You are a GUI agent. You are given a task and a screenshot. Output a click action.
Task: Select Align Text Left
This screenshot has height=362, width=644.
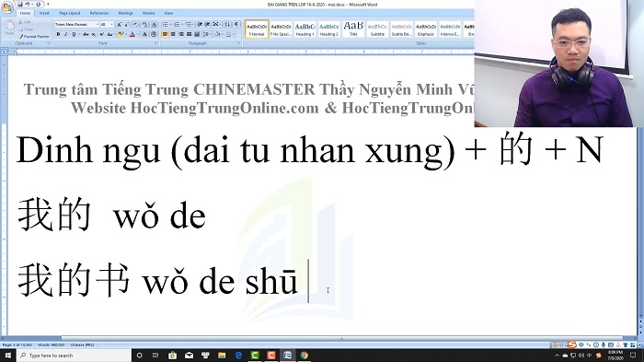tap(165, 34)
